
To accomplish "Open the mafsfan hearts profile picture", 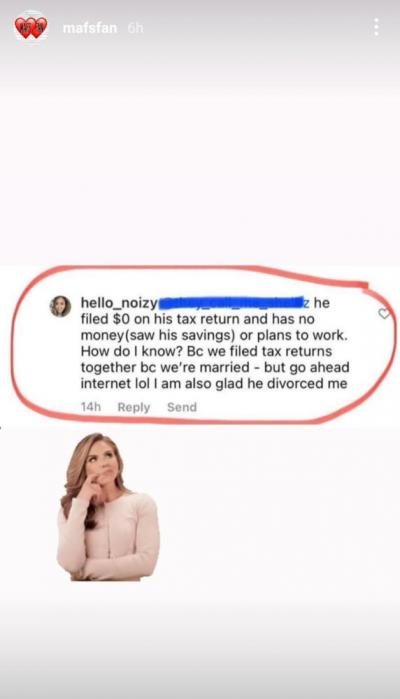I will click(x=31, y=28).
